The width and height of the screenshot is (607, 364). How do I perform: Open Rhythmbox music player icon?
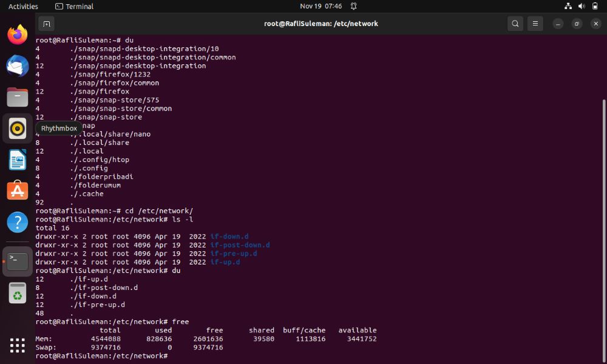18,129
